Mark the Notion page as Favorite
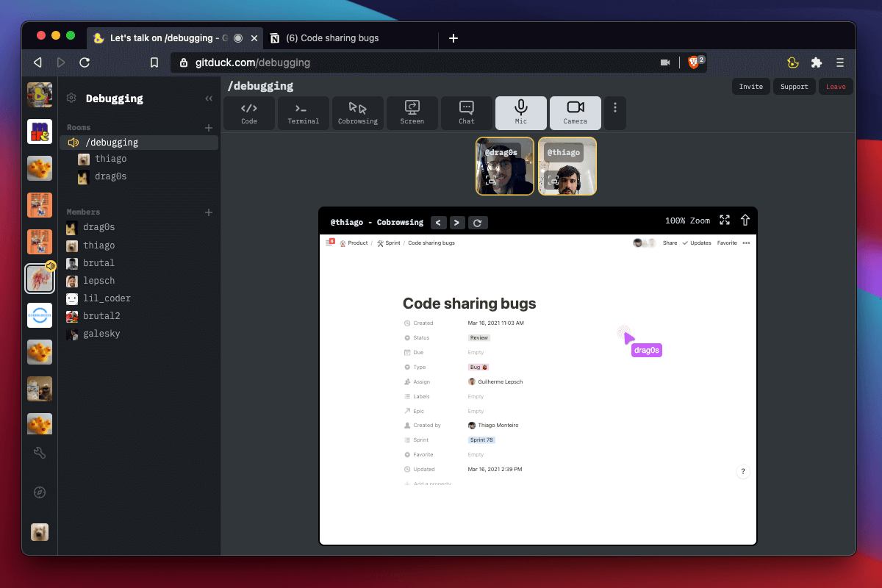Image resolution: width=882 pixels, height=588 pixels. tap(727, 243)
